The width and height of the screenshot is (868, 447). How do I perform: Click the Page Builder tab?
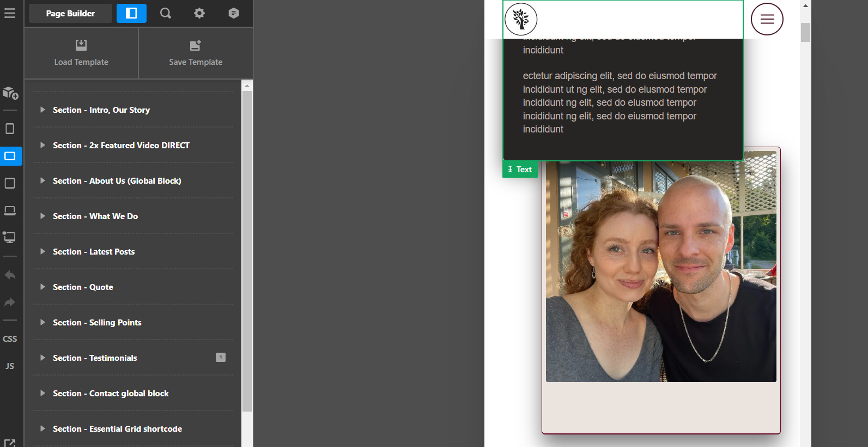70,13
